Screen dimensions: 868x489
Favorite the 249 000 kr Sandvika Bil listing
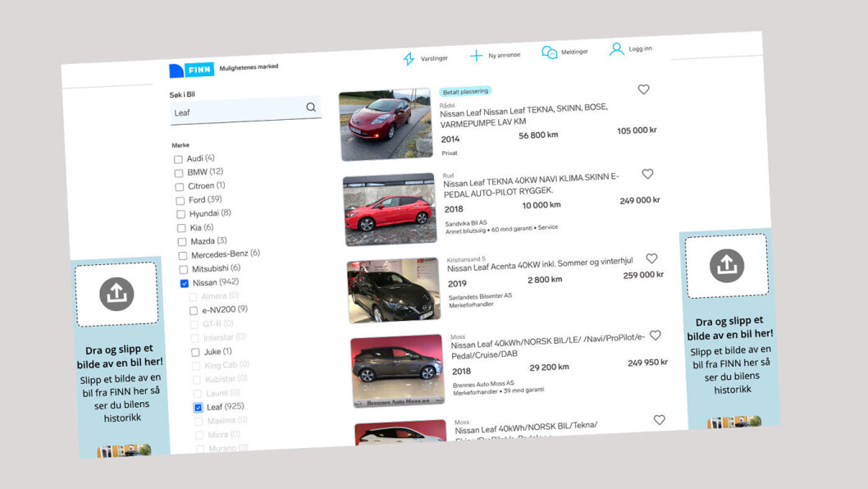[647, 174]
